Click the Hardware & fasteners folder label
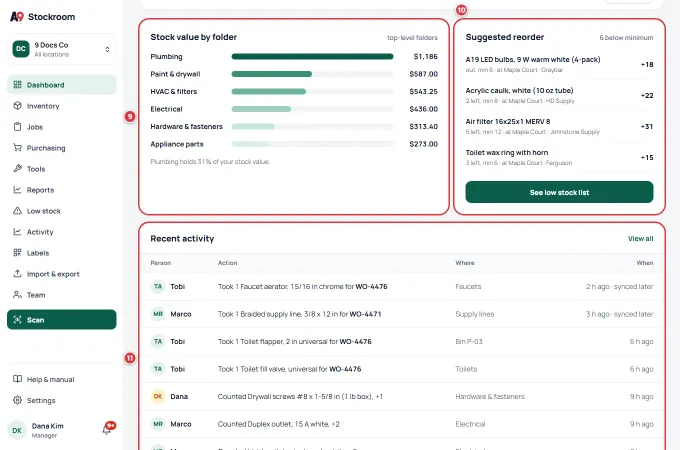 point(186,127)
